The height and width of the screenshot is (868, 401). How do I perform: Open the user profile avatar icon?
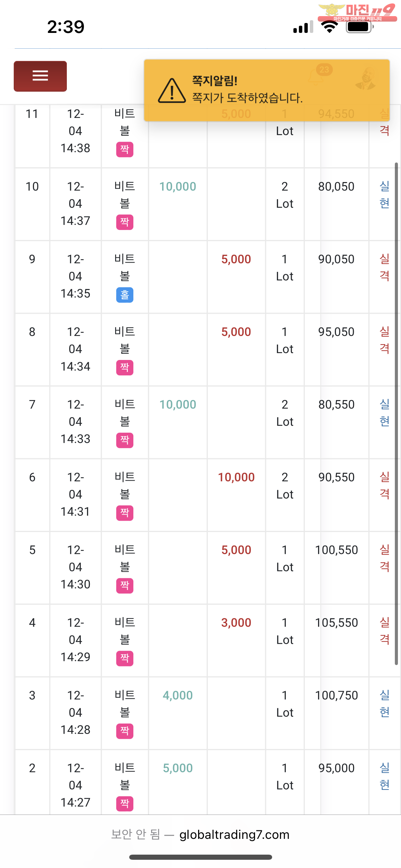(x=366, y=78)
